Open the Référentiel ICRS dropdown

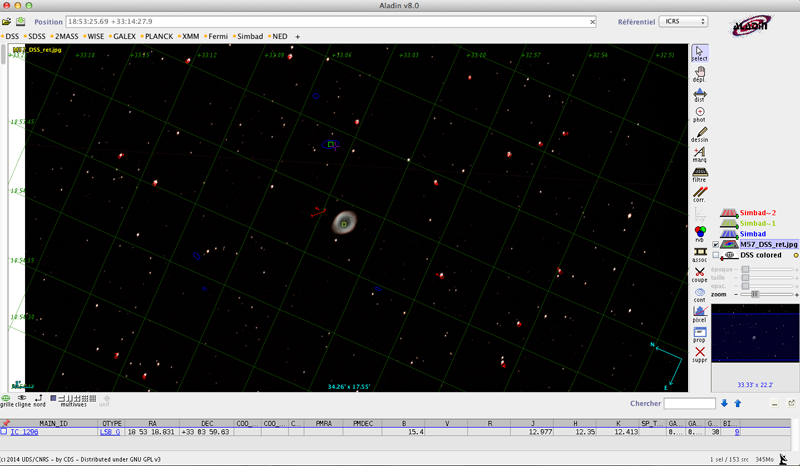pyautogui.click(x=685, y=21)
